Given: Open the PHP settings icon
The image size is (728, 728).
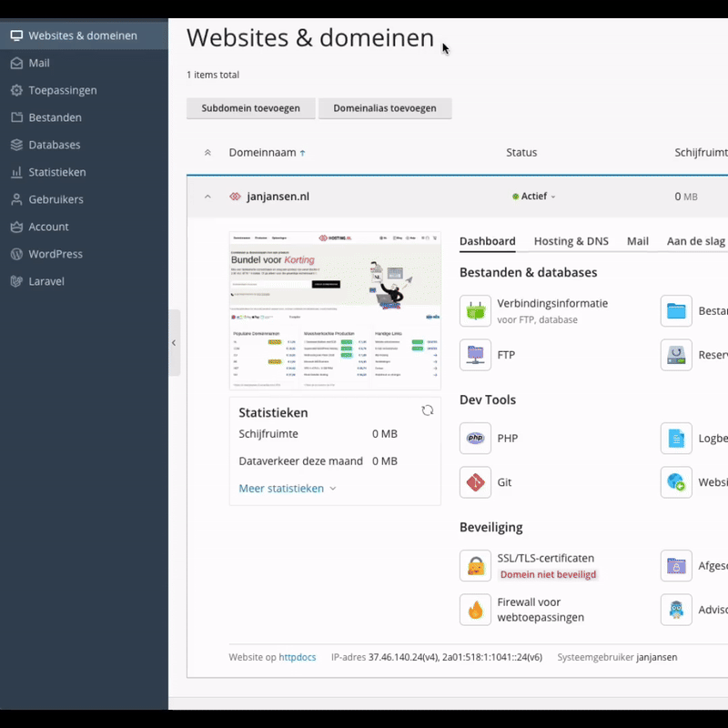Looking at the screenshot, I should [475, 439].
